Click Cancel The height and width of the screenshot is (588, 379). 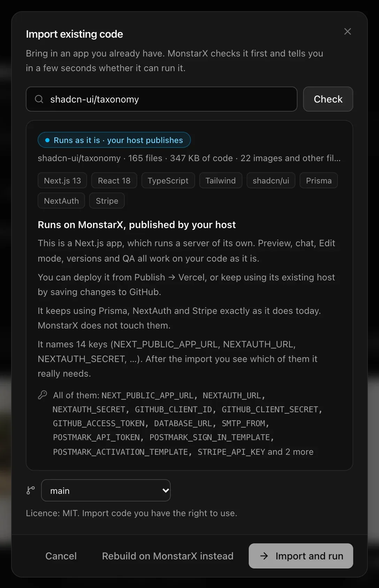point(61,556)
